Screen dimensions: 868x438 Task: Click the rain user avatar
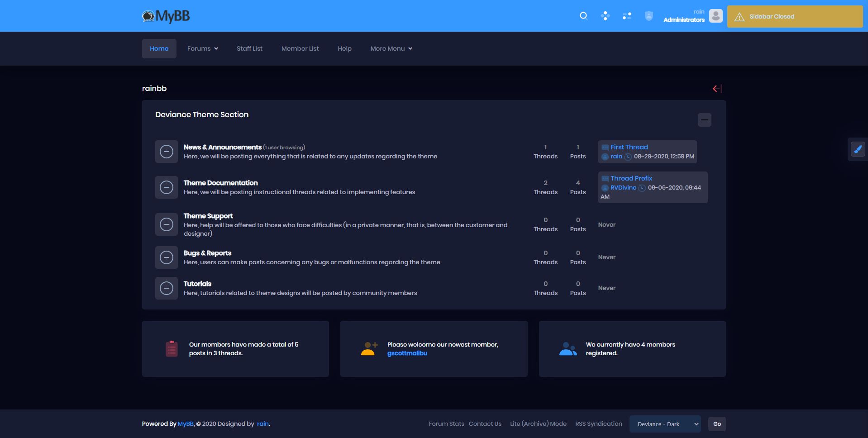(x=715, y=16)
